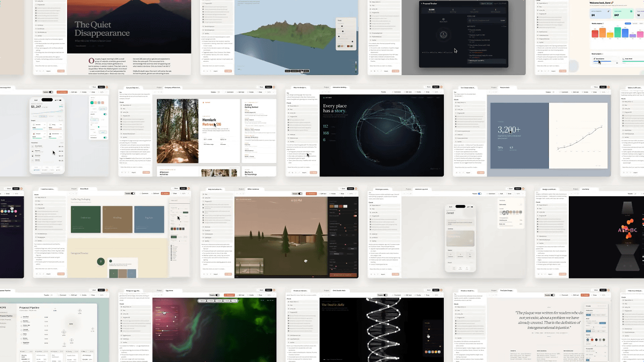This screenshot has width=644, height=362.
Task: Click the Comment tool in the Hemlark Retreat window
Action: (227, 92)
